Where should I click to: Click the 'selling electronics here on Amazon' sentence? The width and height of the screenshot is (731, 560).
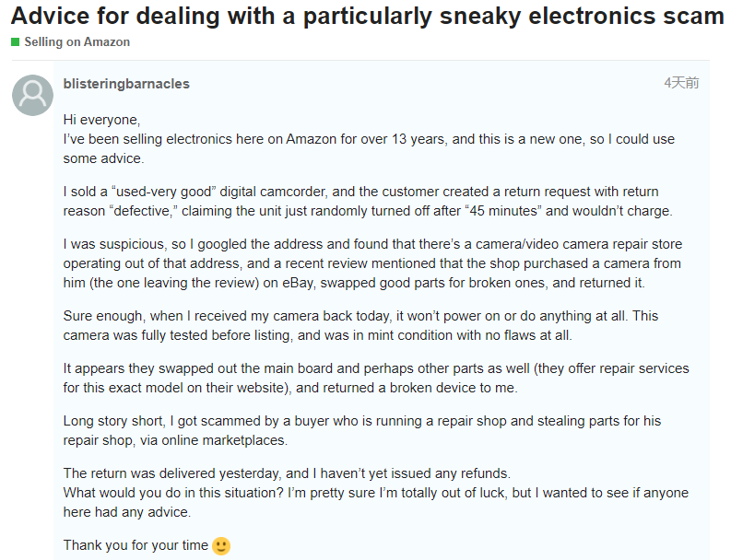[x=369, y=139]
